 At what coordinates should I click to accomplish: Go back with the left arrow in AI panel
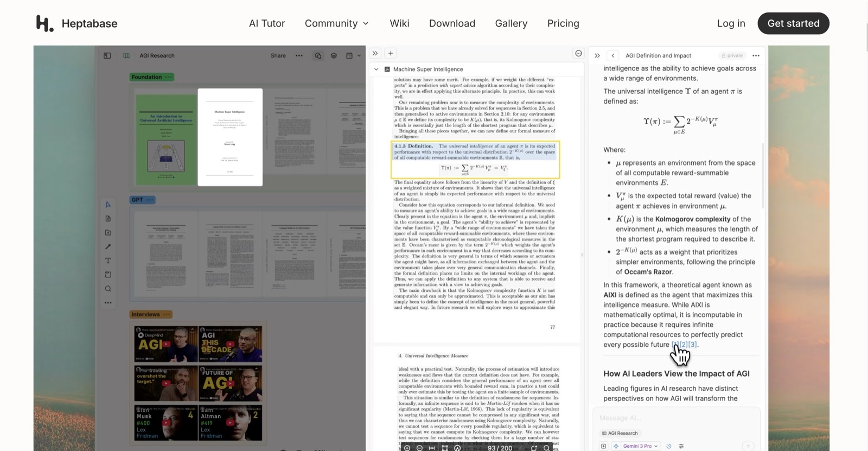click(x=613, y=55)
